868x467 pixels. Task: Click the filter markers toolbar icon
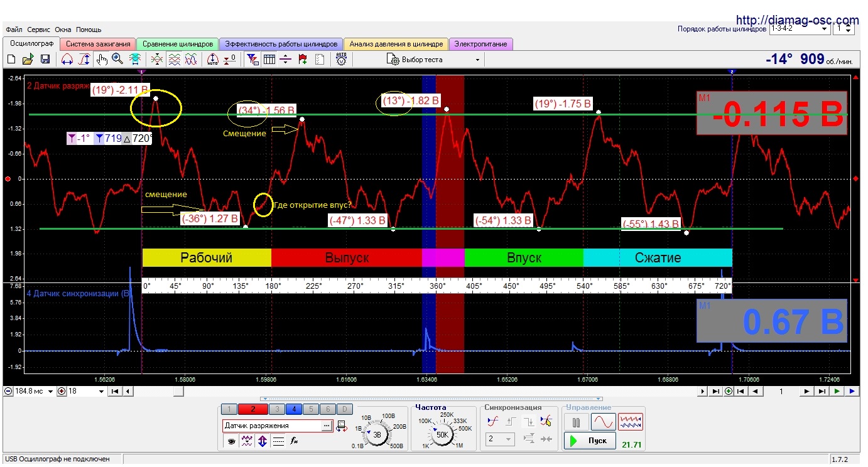point(252,60)
